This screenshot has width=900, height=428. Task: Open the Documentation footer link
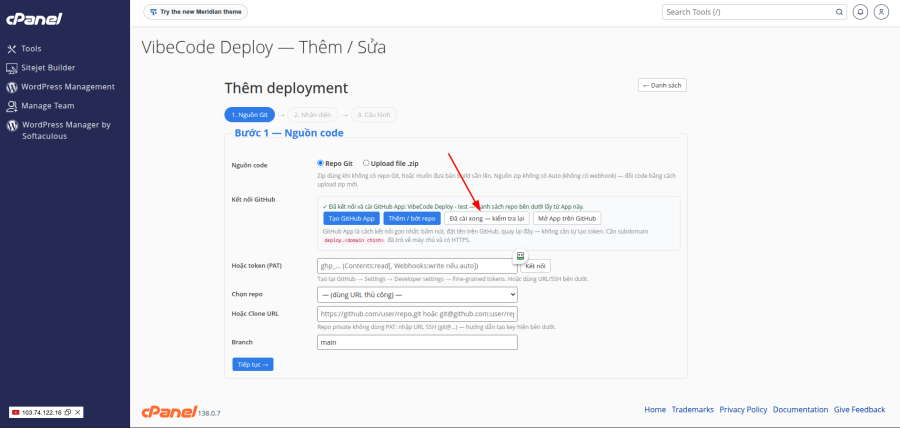pos(801,410)
